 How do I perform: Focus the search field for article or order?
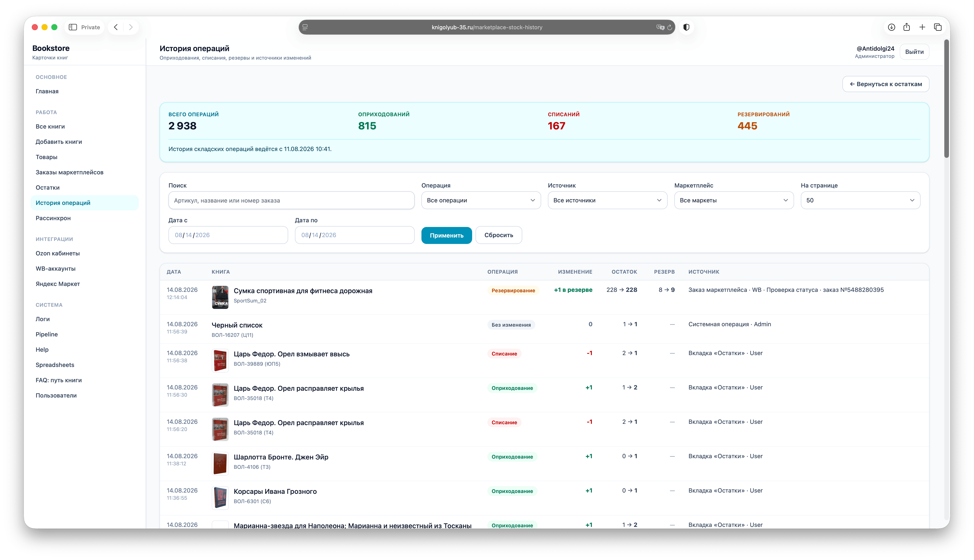point(291,200)
